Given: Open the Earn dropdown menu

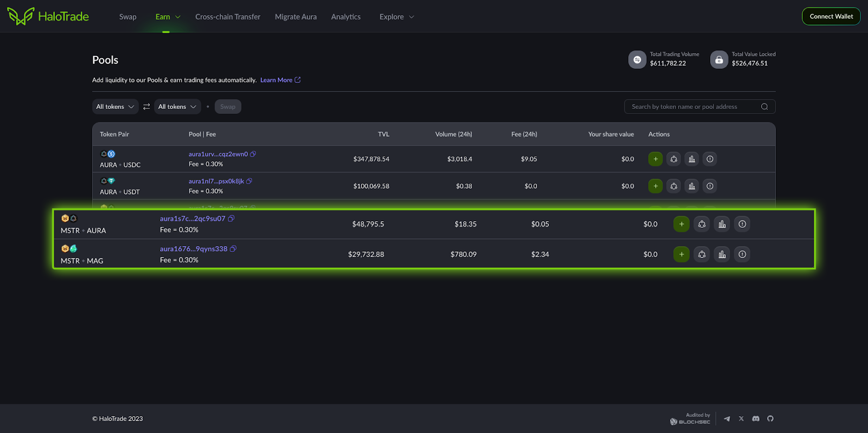Looking at the screenshot, I should 168,17.
